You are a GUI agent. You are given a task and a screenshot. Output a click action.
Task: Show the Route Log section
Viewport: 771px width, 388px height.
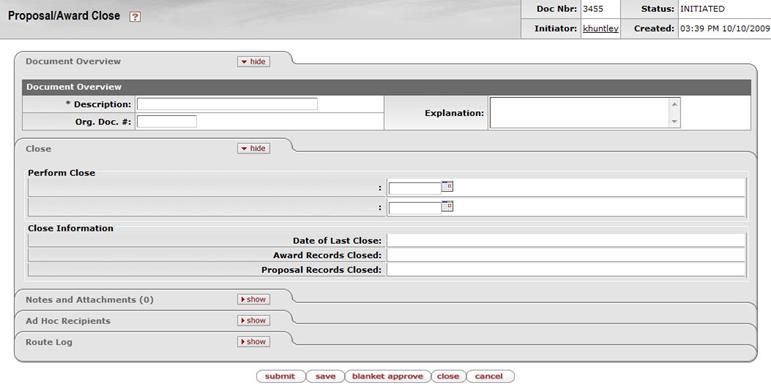(x=254, y=341)
